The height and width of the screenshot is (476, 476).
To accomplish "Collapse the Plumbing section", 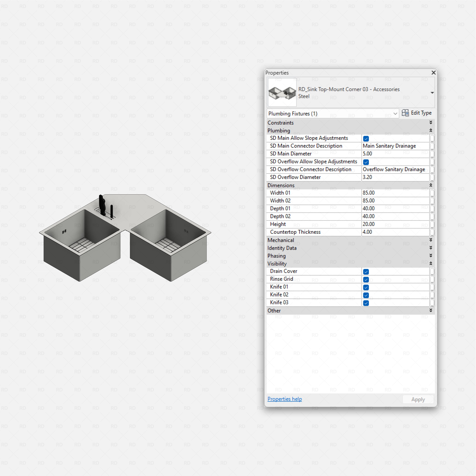I will click(x=431, y=130).
